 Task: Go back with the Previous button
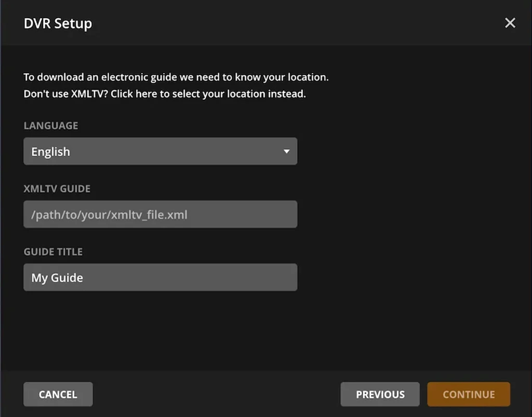[380, 394]
